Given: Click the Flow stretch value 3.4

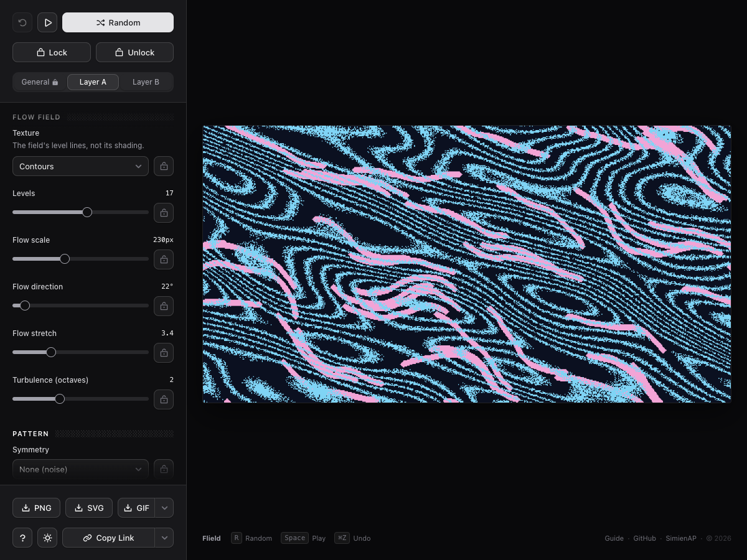Looking at the screenshot, I should point(167,333).
